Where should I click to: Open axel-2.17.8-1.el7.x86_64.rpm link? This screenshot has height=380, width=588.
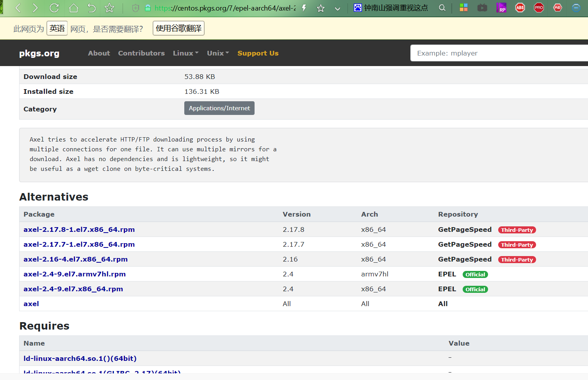click(79, 229)
